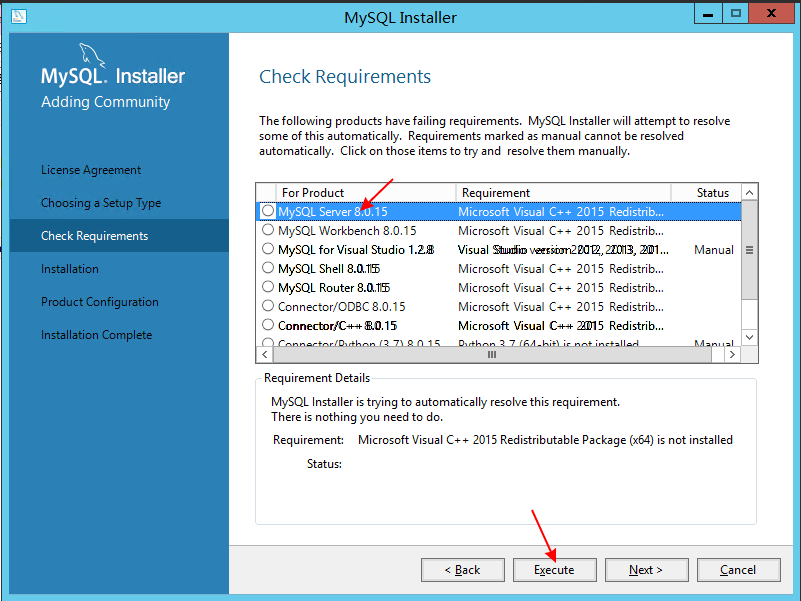The image size is (801, 601).
Task: Click the Connector/C++ 8.0.15 product name
Action: [338, 325]
